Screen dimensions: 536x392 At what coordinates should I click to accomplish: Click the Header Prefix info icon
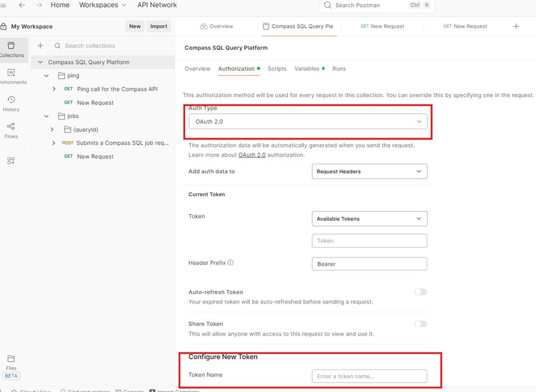coord(230,263)
